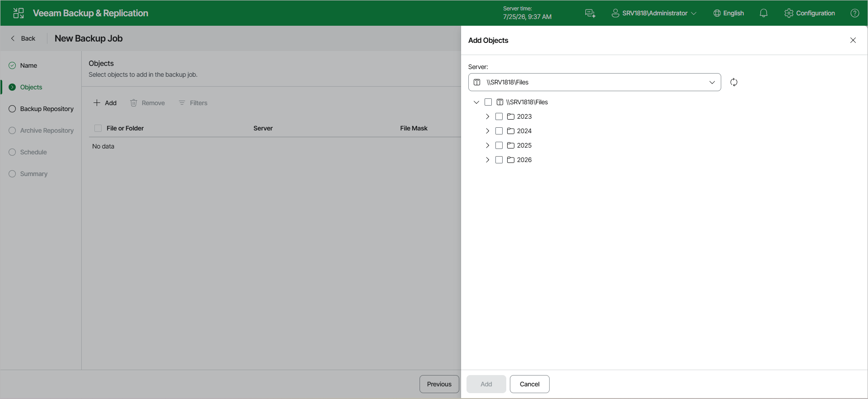This screenshot has height=399, width=868.
Task: Click the 2023 folder icon
Action: tap(511, 116)
